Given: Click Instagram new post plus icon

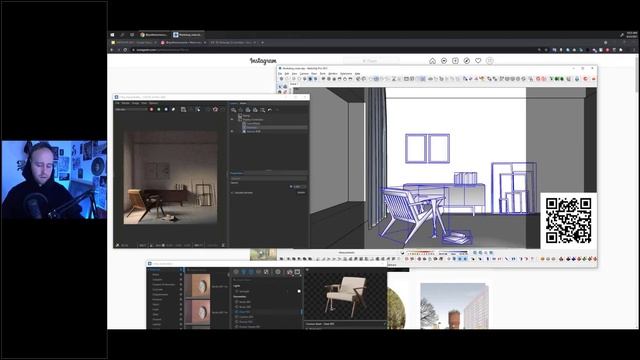Looking at the screenshot, I should pyautogui.click(x=455, y=61).
